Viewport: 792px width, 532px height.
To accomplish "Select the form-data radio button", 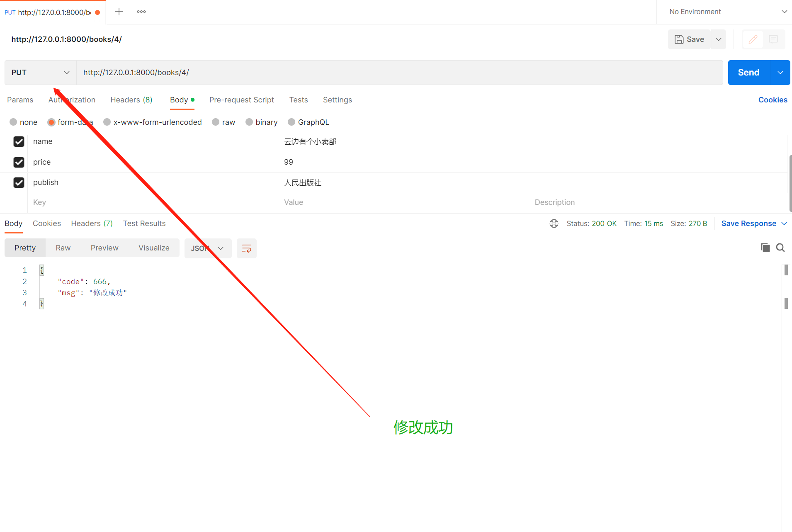I will [51, 122].
